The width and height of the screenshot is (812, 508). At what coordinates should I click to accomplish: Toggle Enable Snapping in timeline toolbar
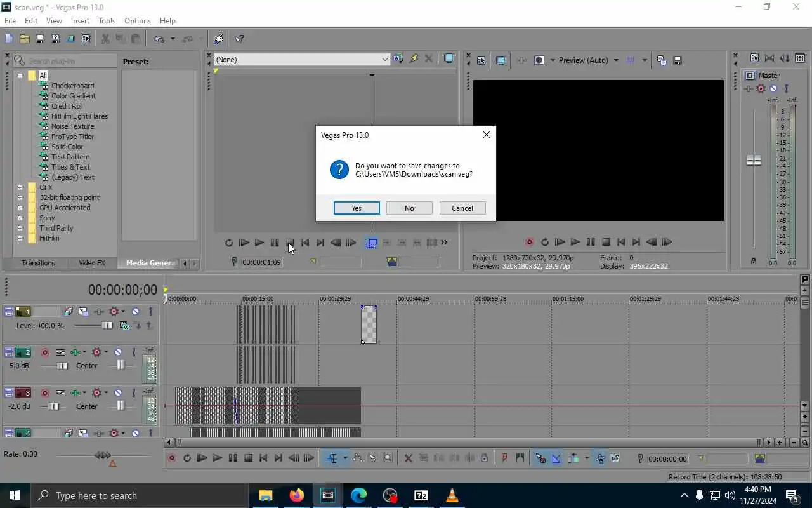(540, 458)
